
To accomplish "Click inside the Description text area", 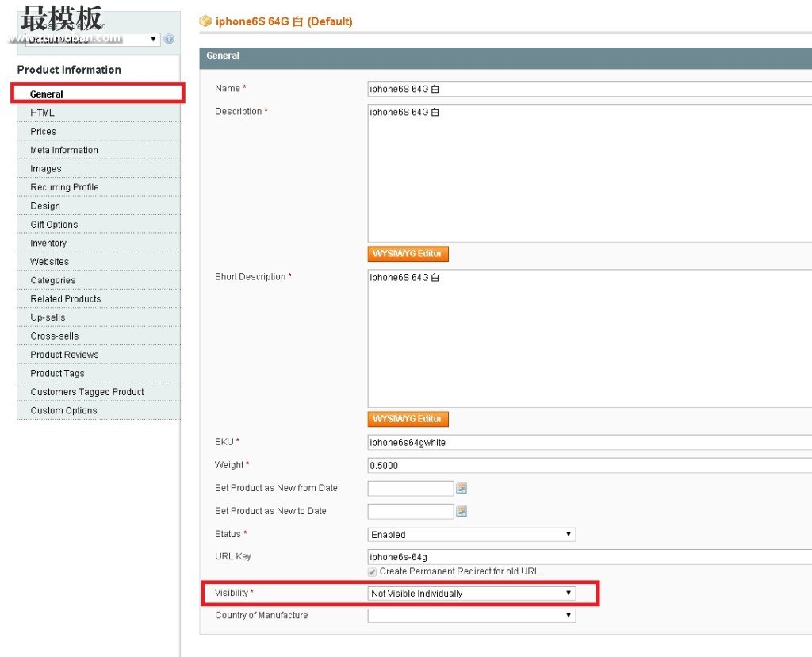I will [x=590, y=173].
